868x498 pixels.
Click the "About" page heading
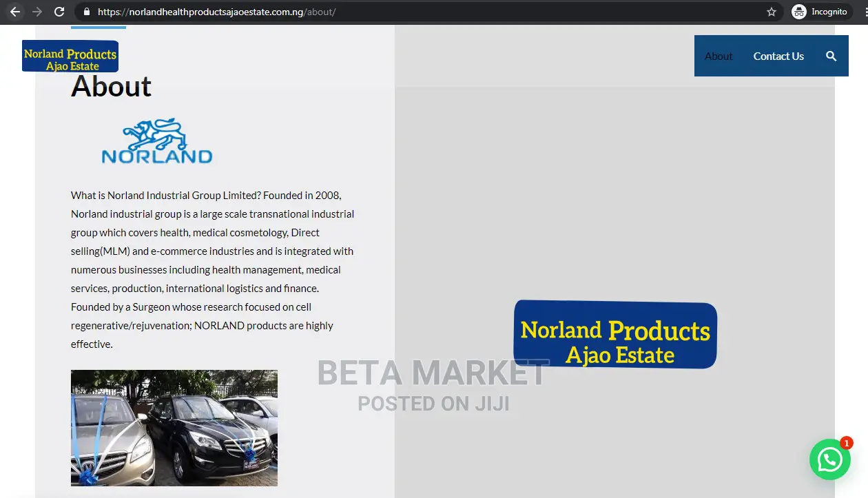pos(111,87)
